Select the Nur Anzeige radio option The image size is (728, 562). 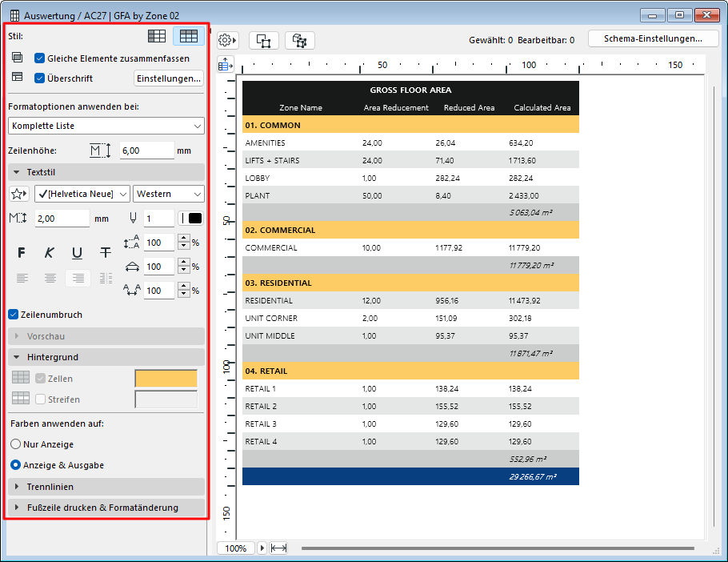15,444
